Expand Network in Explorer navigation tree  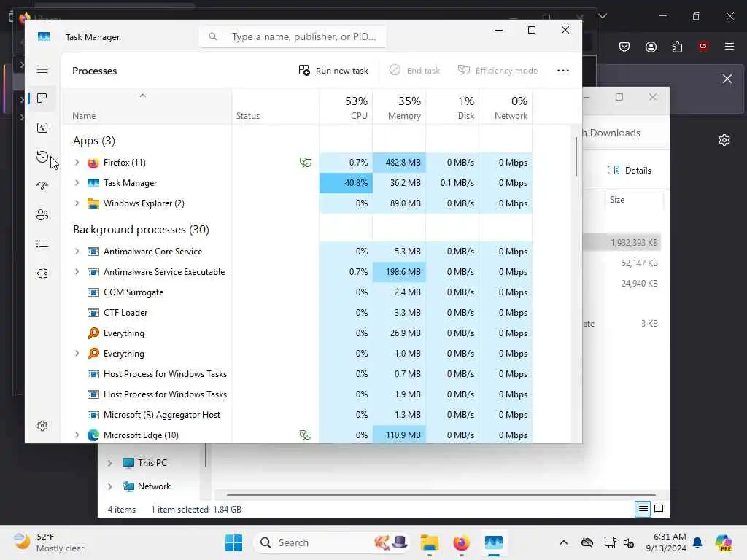click(109, 486)
